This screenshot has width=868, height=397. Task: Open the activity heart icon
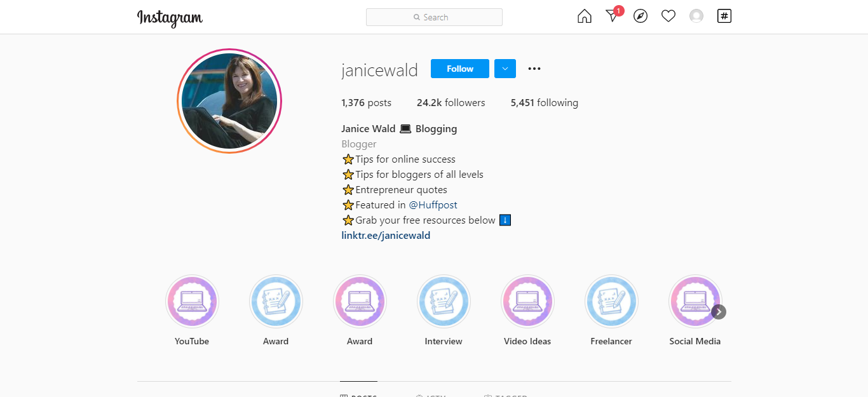(x=668, y=17)
